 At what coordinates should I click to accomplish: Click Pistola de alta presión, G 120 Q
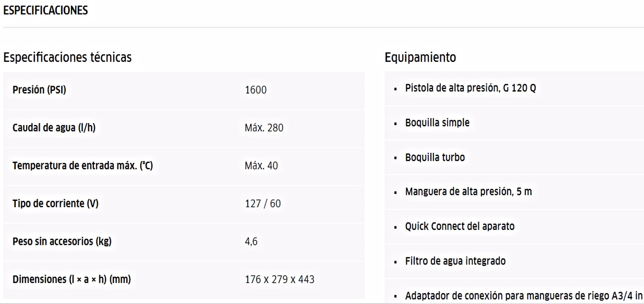coord(471,88)
